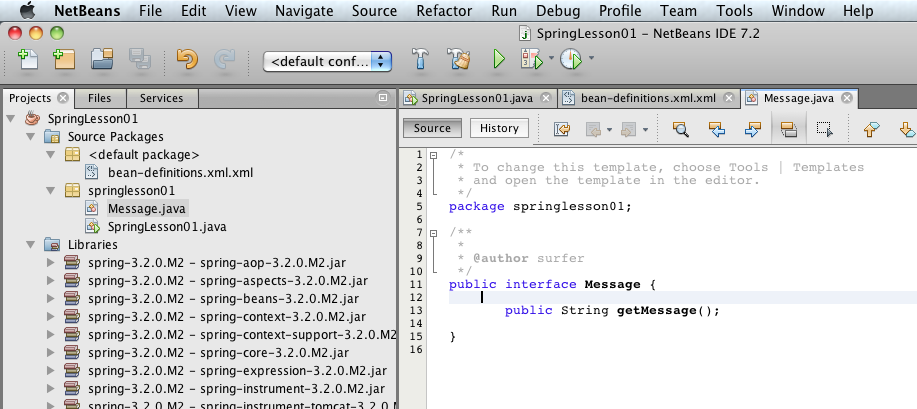This screenshot has height=409, width=917.
Task: Select SpringLesson01.java in the project tree
Action: click(167, 226)
